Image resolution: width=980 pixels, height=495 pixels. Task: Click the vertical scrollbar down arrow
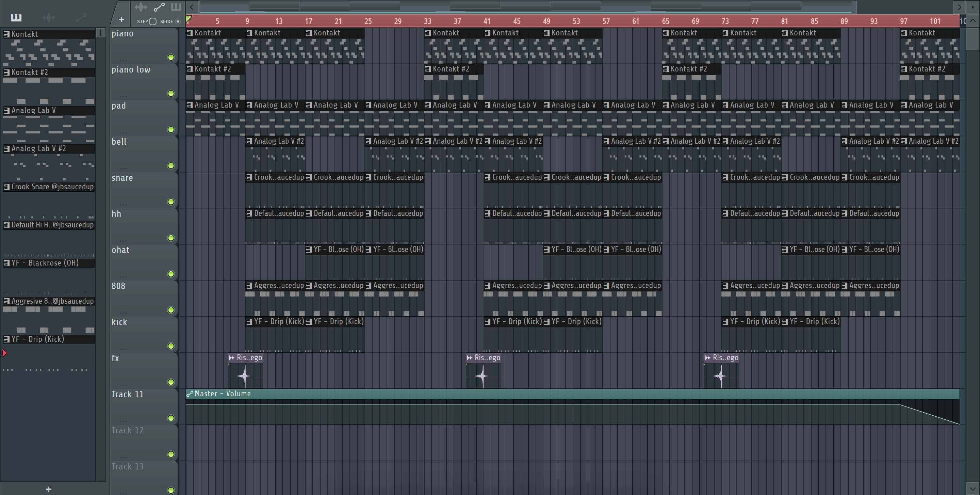click(x=973, y=489)
